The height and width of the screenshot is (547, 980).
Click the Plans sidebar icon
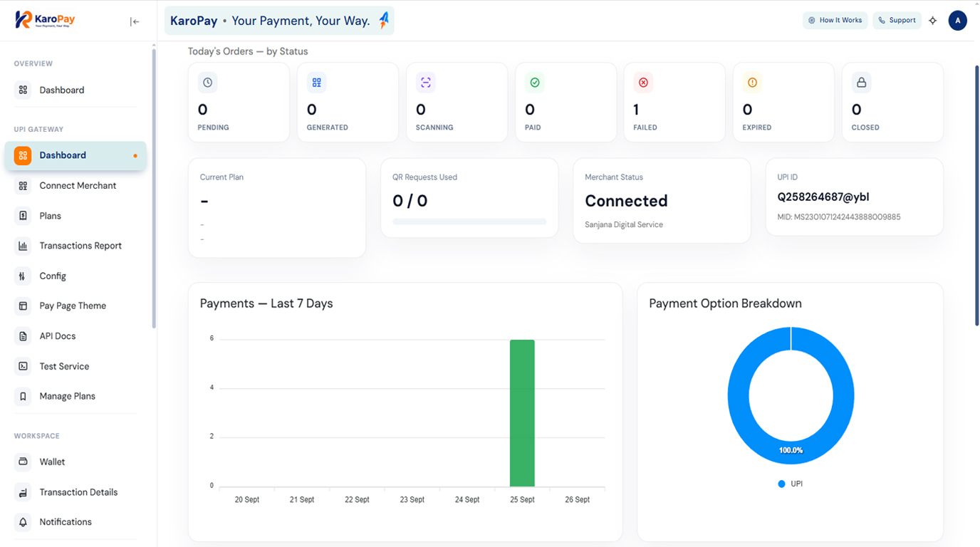[x=24, y=216]
